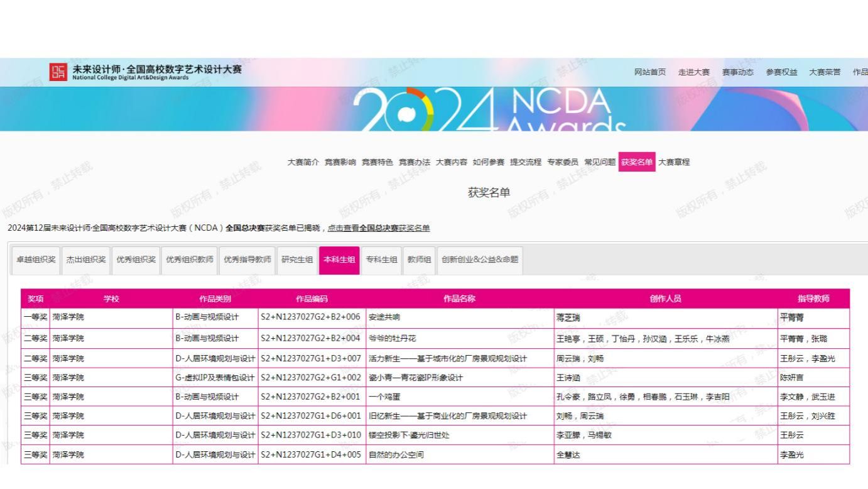Open the 竞赛办法 sub-menu link

pos(415,162)
